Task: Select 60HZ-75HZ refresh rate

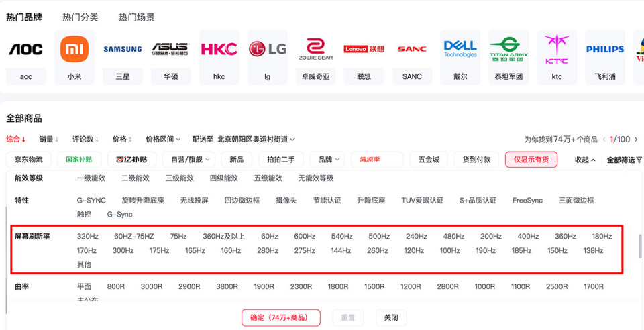Action: (x=134, y=236)
